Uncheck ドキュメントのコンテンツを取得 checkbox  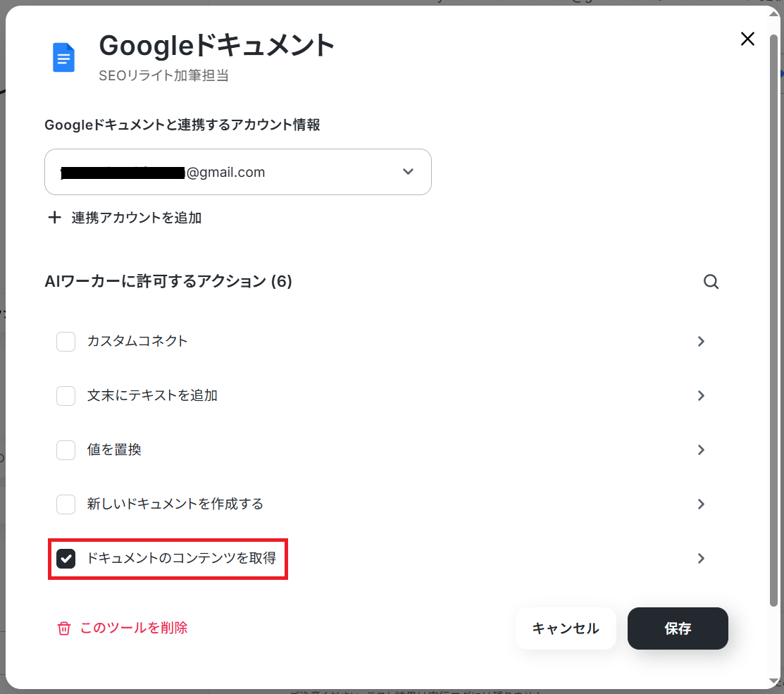[66, 559]
